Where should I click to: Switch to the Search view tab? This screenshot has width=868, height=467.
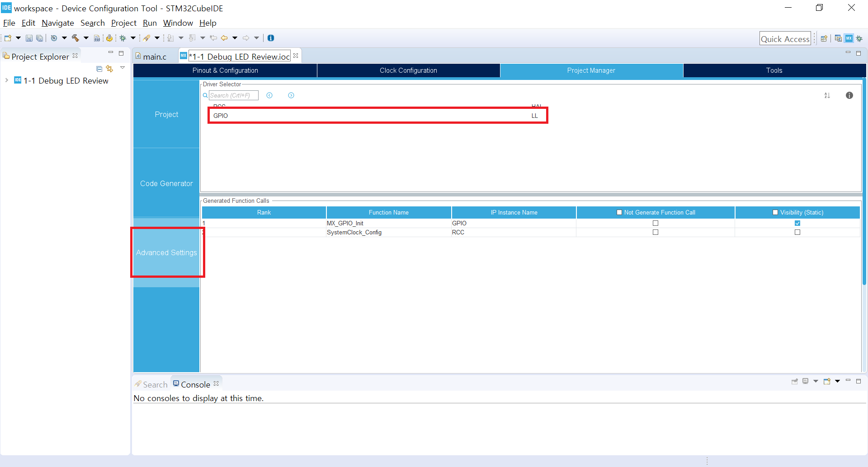coord(151,384)
